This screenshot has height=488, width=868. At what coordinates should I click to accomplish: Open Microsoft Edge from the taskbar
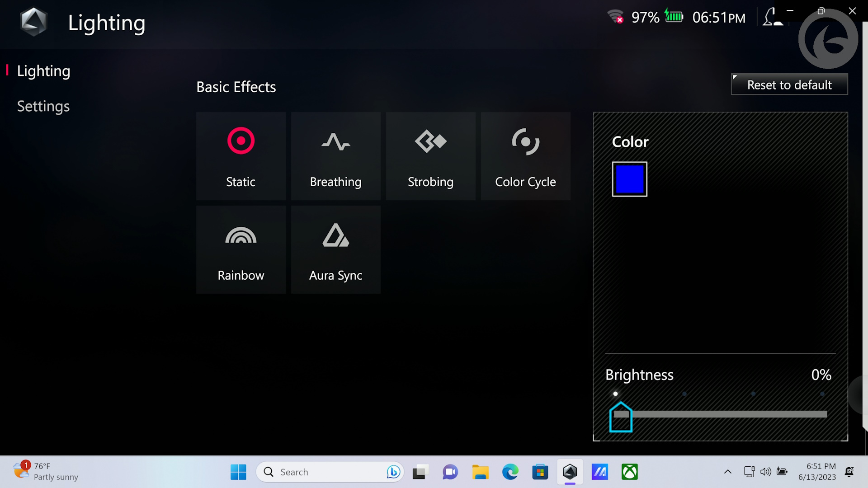pos(510,472)
